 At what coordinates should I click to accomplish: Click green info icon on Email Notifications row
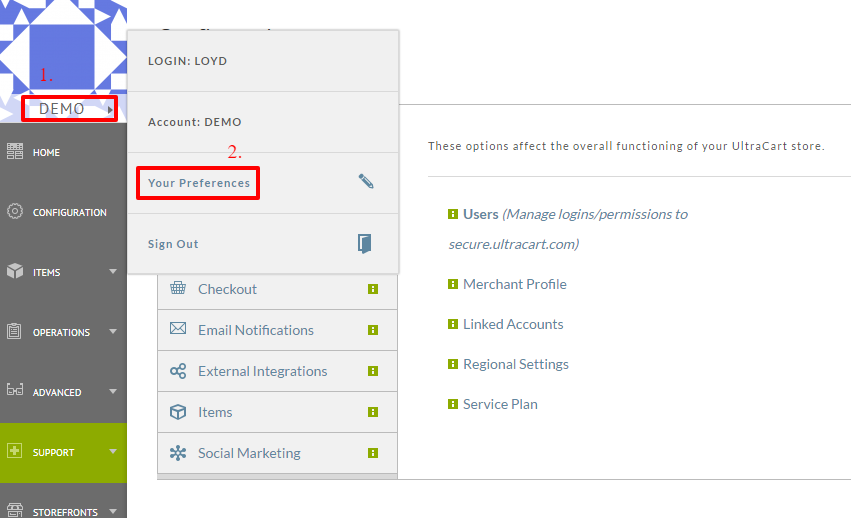tap(373, 330)
